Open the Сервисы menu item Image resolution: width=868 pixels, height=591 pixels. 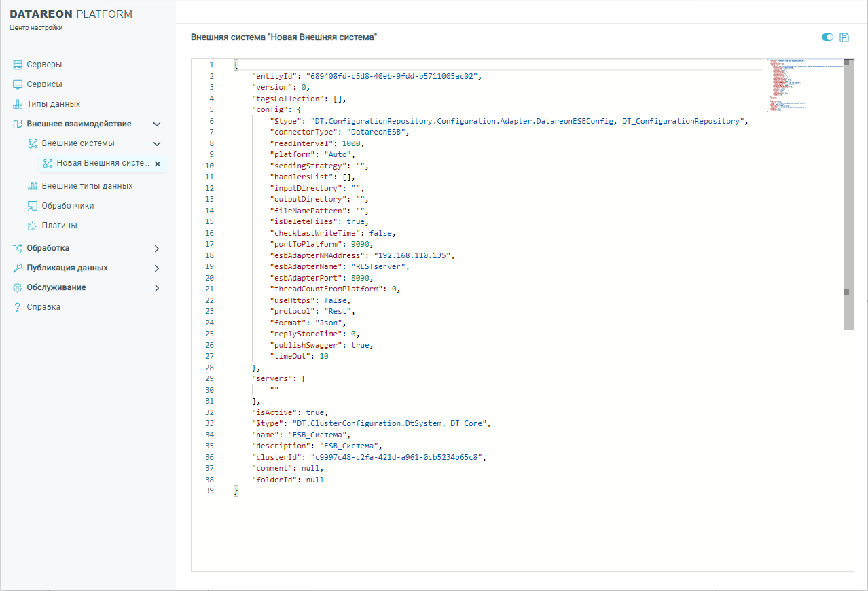tap(45, 84)
